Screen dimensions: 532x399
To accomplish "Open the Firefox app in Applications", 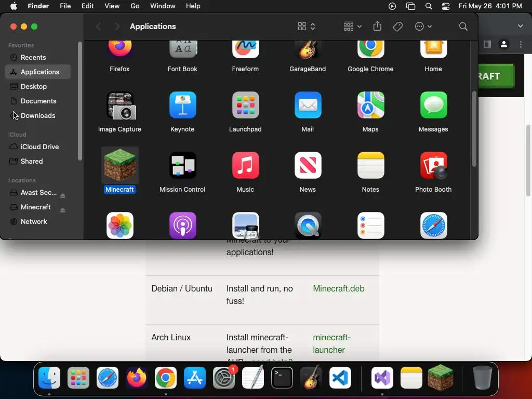I will pyautogui.click(x=119, y=49).
